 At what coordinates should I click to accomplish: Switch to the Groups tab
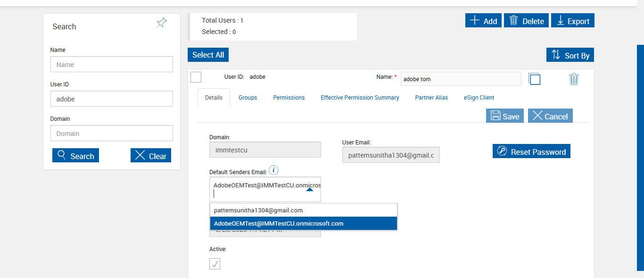pyautogui.click(x=248, y=98)
